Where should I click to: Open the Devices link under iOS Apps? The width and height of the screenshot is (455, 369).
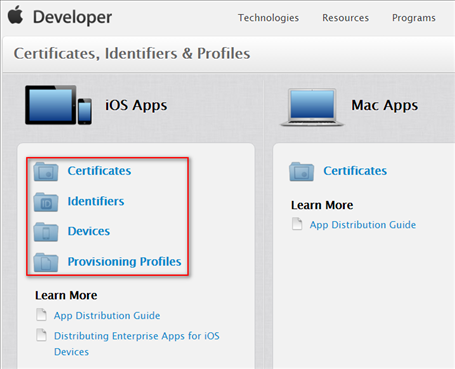(89, 231)
